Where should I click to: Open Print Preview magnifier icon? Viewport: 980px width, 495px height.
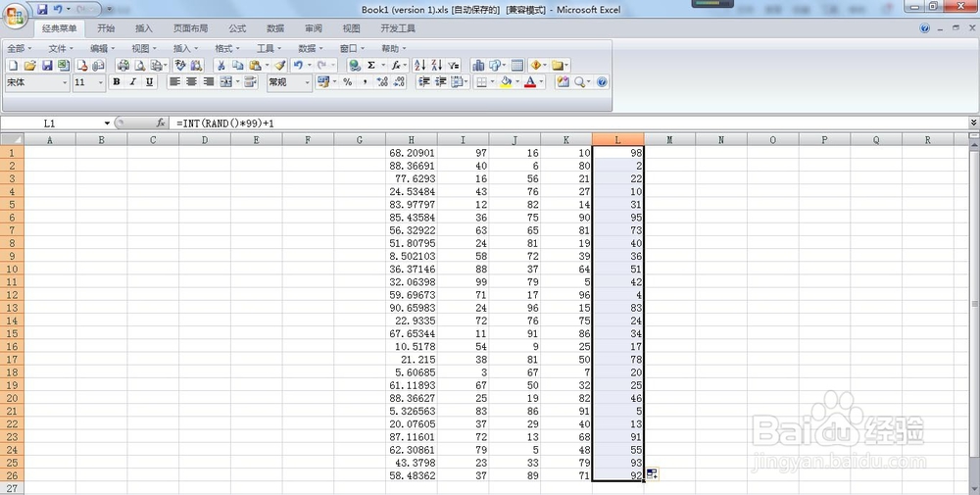140,65
